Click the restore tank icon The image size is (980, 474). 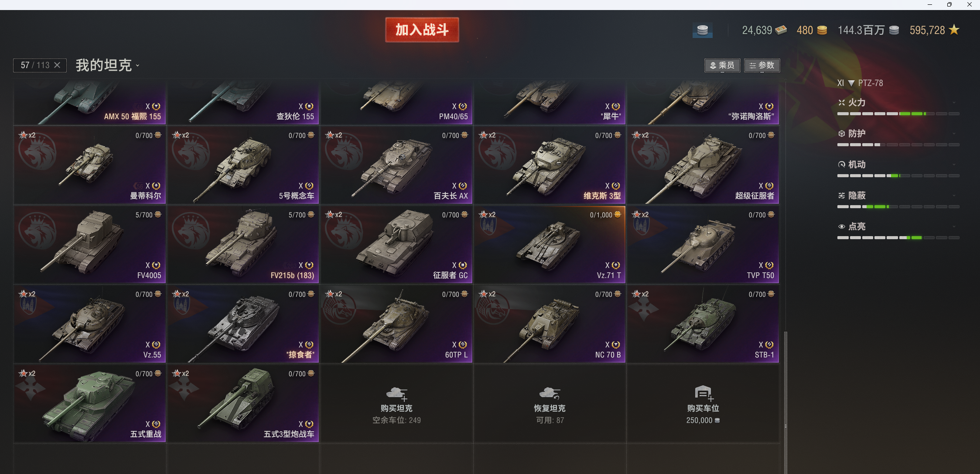coord(550,393)
